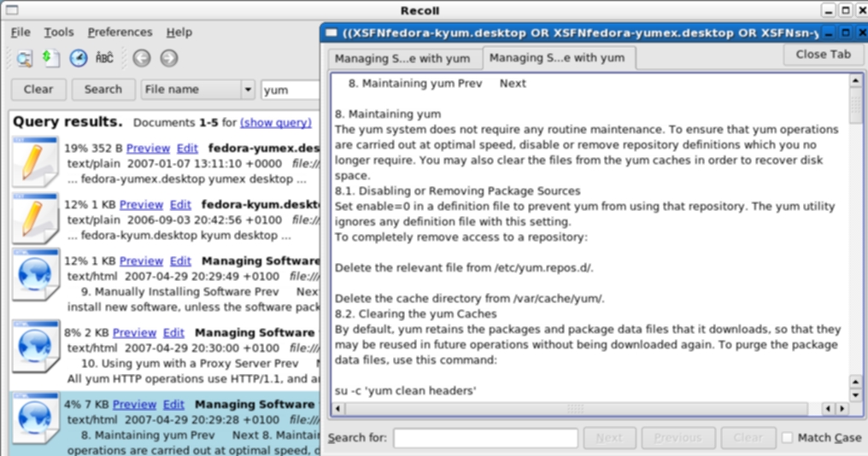Viewport: 868px width, 456px height.
Task: Preview the 4% 7 KB Managing Software result
Action: (x=134, y=405)
